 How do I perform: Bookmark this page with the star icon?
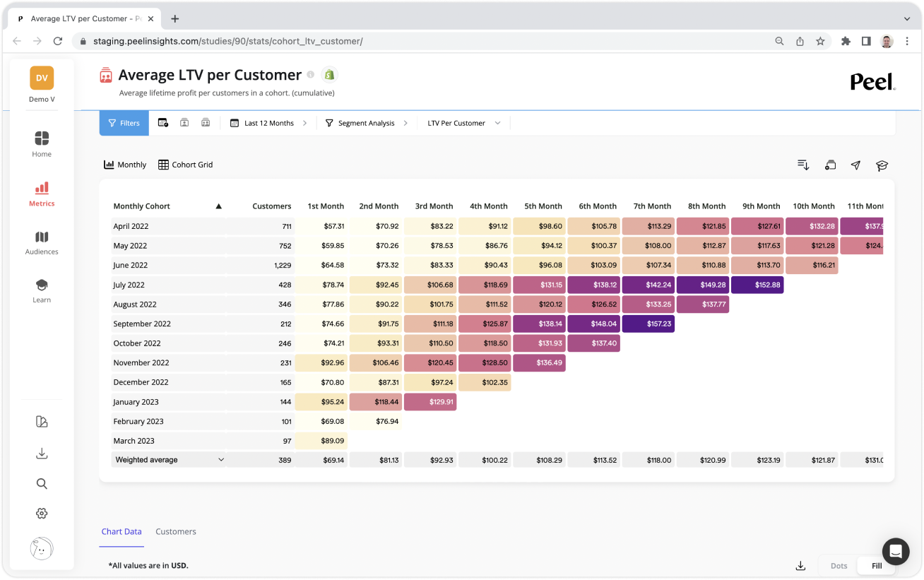coord(820,42)
